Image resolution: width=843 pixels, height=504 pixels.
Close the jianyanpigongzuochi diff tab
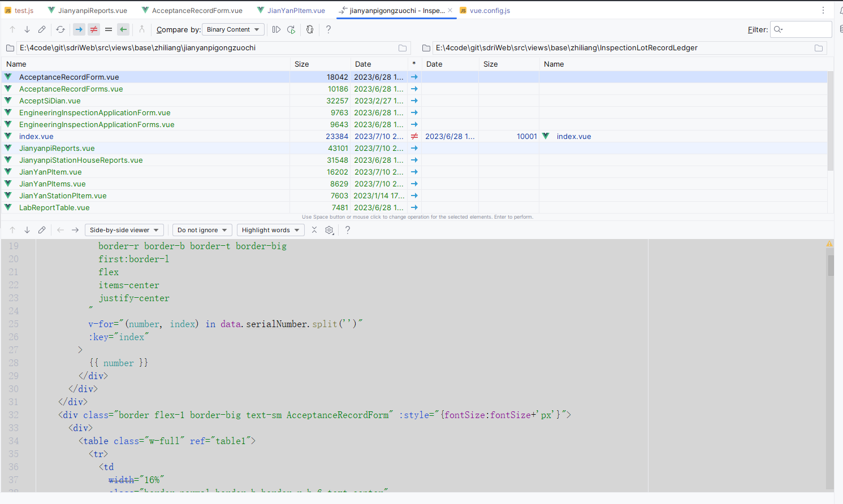pos(450,10)
